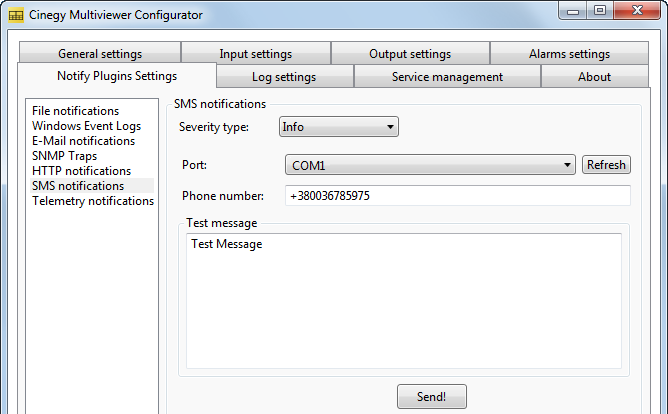The width and height of the screenshot is (668, 414).
Task: Switch to Log settings tab
Action: [x=284, y=77]
